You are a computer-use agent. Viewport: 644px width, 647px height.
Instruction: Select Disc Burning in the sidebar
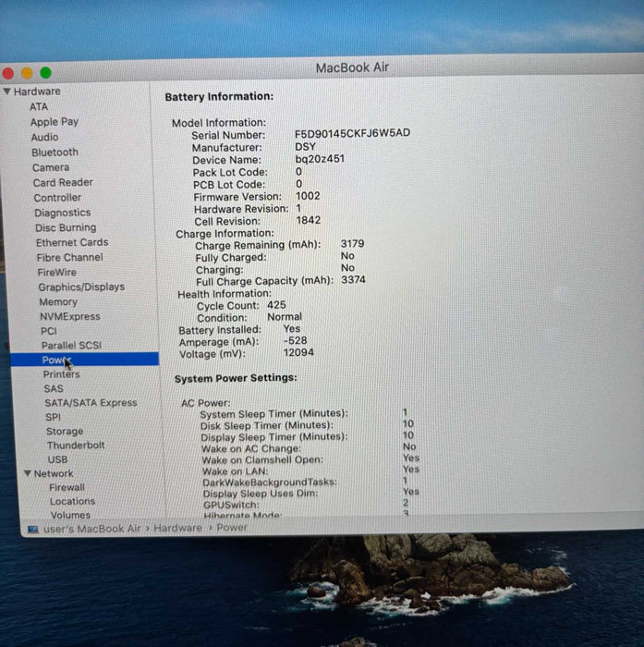pos(66,227)
